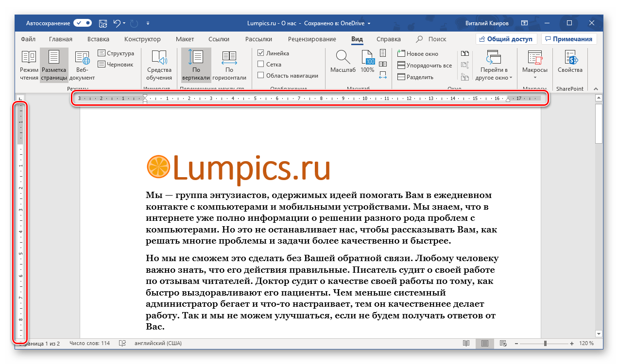Click the Share (Общий доступ) button
This screenshot has width=618, height=364.
pyautogui.click(x=506, y=39)
